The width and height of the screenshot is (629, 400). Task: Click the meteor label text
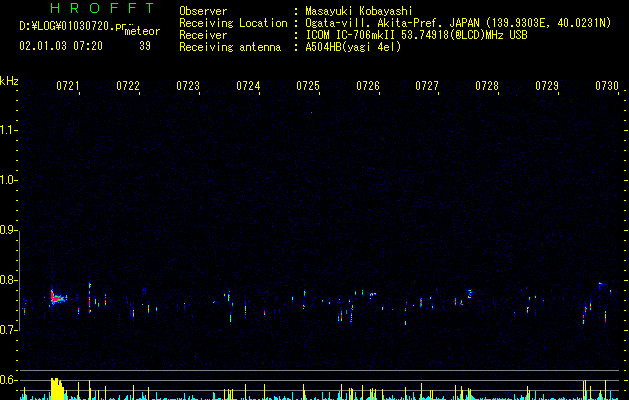142,31
